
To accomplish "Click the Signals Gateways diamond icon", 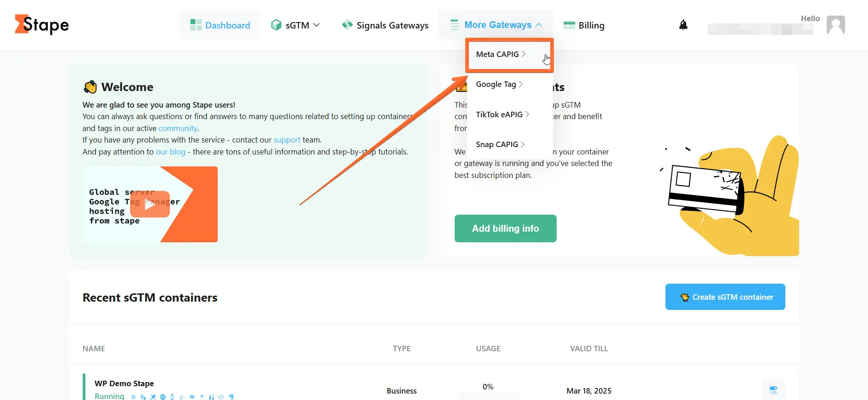I will click(347, 25).
